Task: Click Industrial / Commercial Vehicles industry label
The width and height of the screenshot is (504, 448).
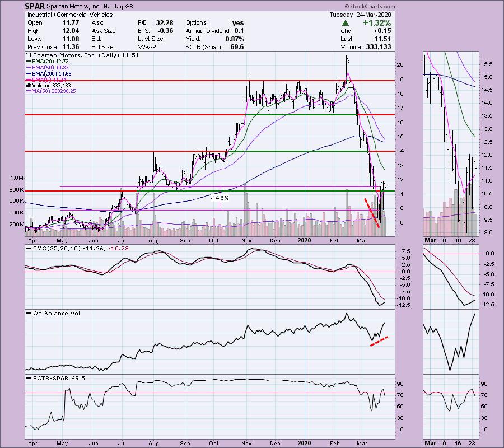Action: [x=70, y=15]
